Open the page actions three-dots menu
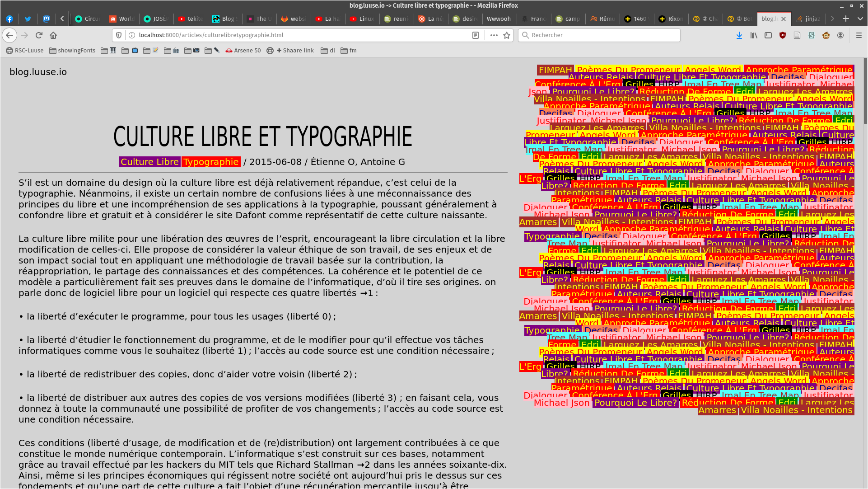868x489 pixels. (494, 35)
